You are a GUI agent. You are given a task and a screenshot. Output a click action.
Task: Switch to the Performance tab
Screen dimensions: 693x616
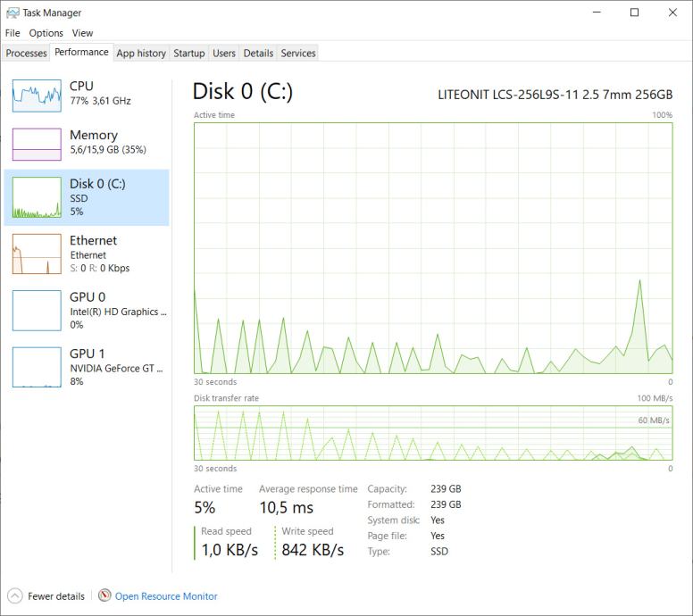click(x=82, y=52)
